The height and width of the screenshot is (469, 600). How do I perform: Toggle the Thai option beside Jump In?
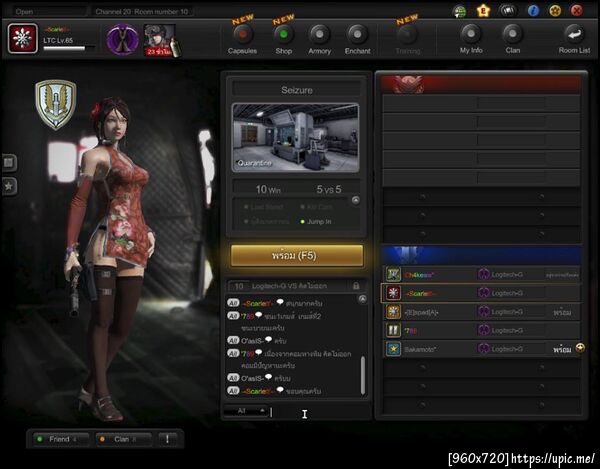pos(267,221)
